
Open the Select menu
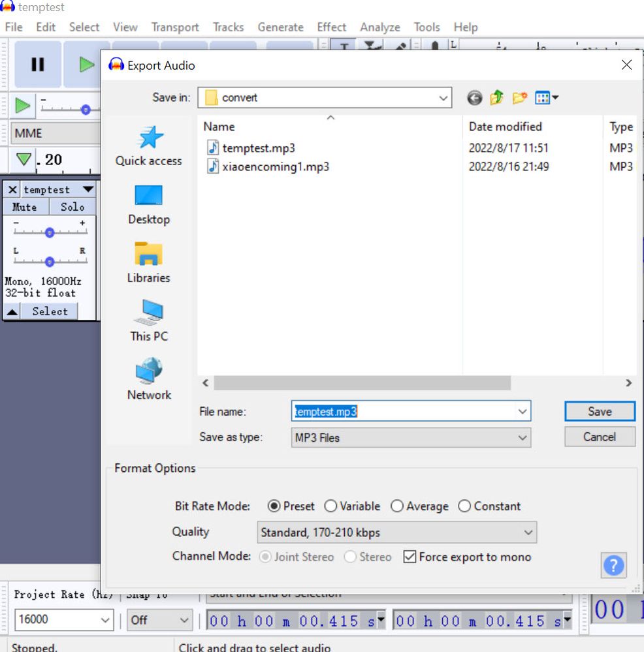(x=84, y=27)
